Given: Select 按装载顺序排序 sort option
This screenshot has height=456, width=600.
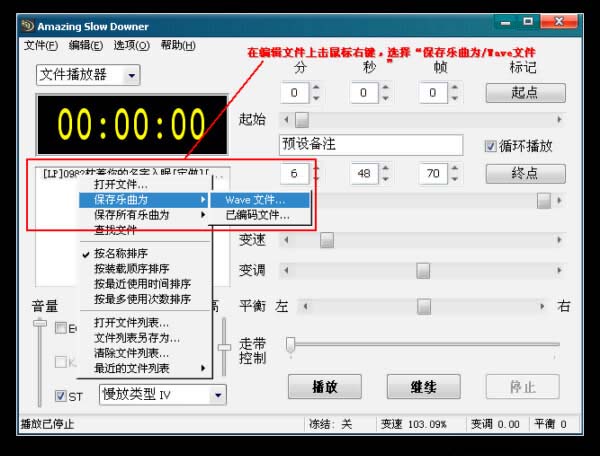Looking at the screenshot, I should click(144, 269).
